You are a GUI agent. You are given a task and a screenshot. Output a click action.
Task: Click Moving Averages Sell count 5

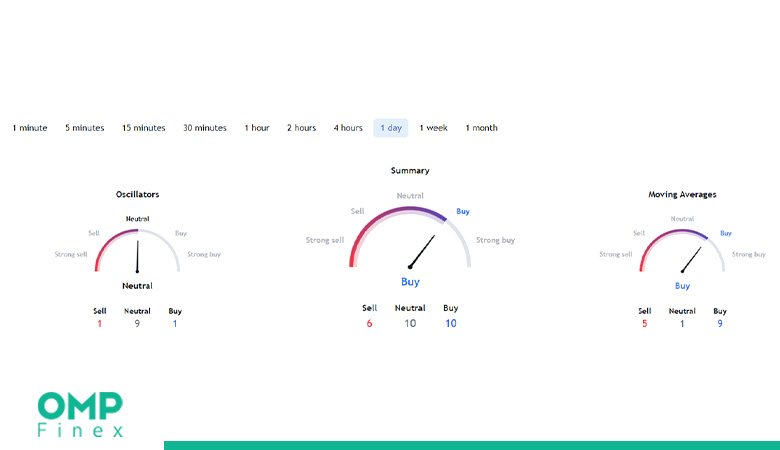(645, 324)
